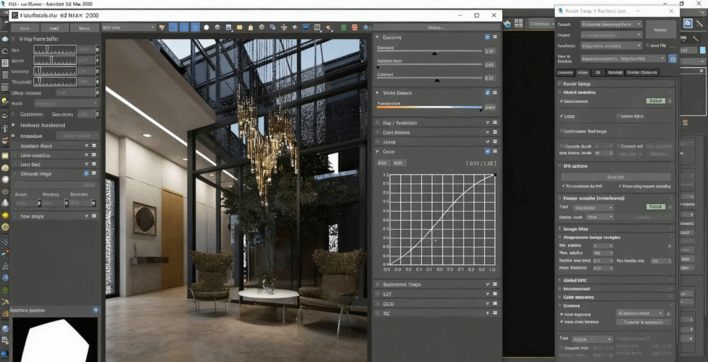
Task: Click the Exposure slider track
Action: click(429, 51)
